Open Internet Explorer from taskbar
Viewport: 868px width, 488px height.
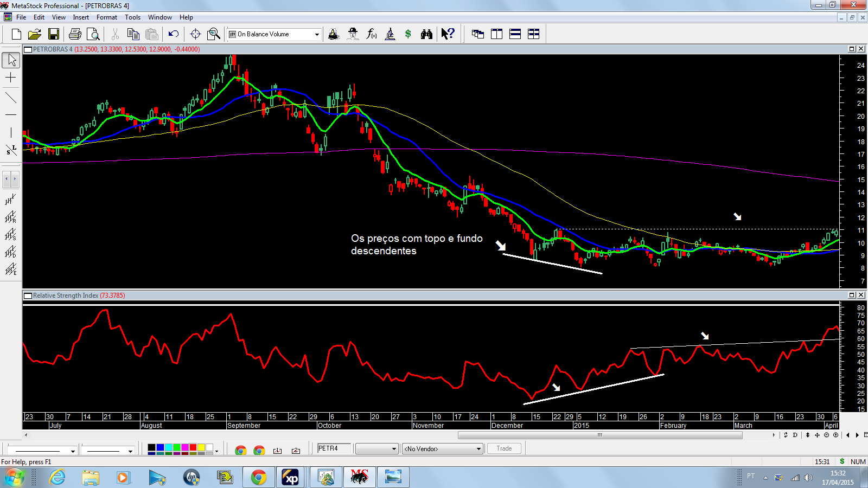[x=57, y=478]
